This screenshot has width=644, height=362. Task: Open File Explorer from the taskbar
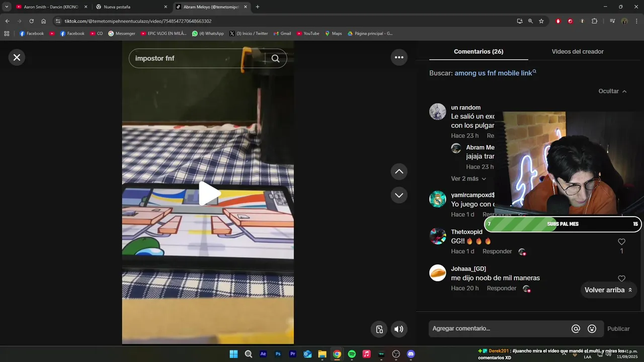322,354
